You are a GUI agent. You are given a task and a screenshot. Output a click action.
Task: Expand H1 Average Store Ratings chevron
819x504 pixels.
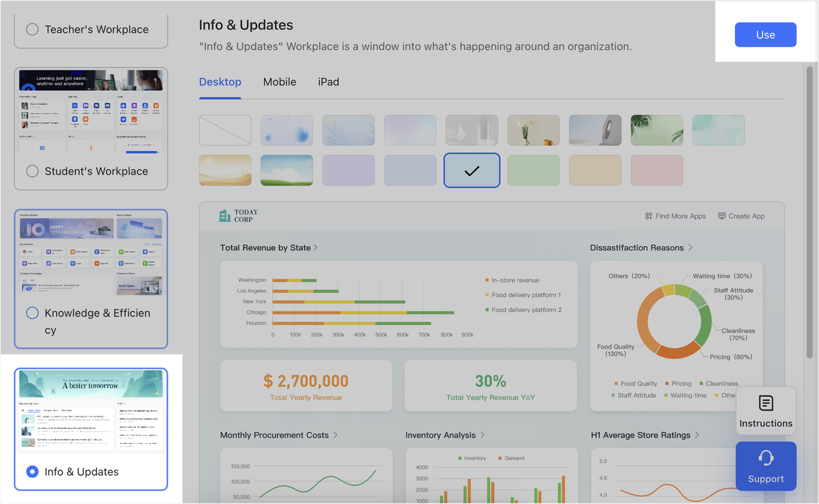pyautogui.click(x=697, y=435)
